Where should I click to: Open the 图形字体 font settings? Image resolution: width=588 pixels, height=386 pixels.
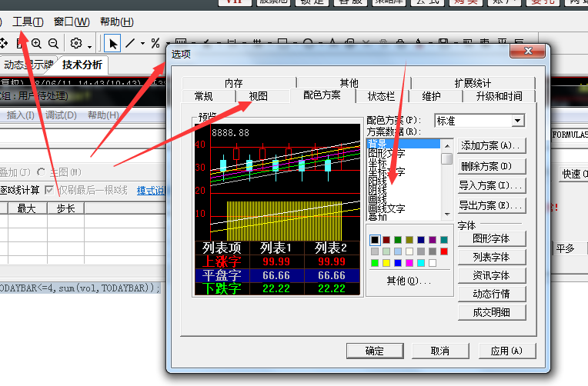(492, 238)
